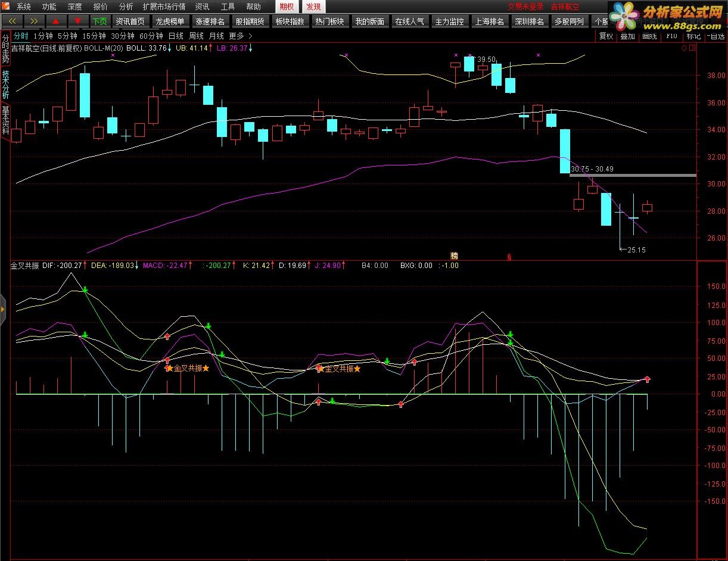Screen dimensions: 728x561
Task: Toggle the 复权 price adjustment button
Action: tap(606, 36)
